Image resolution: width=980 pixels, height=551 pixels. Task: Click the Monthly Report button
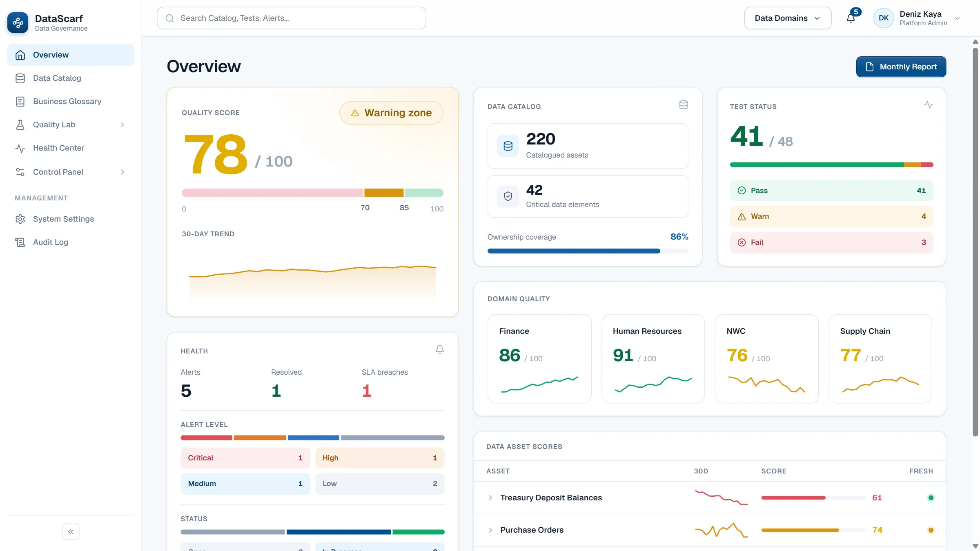901,67
